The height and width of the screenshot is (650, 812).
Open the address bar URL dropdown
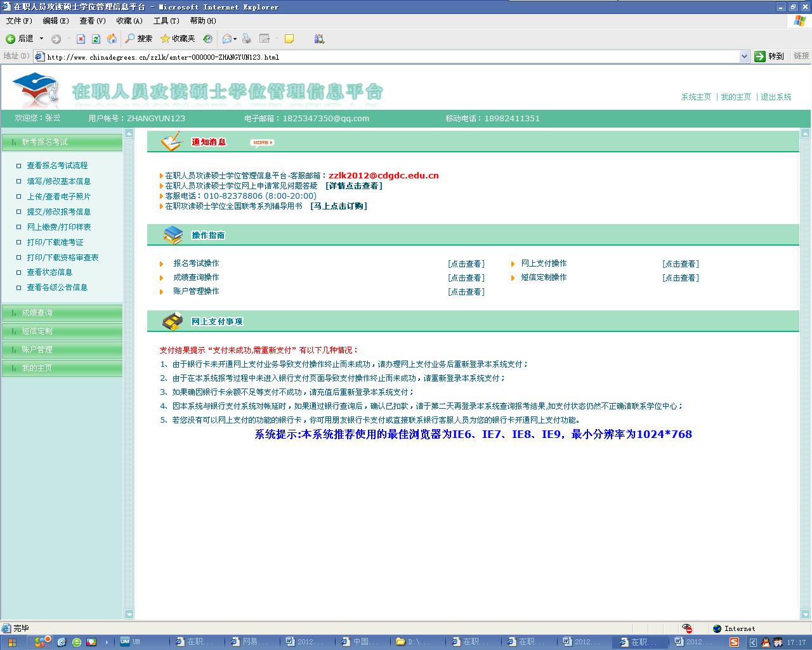click(744, 56)
